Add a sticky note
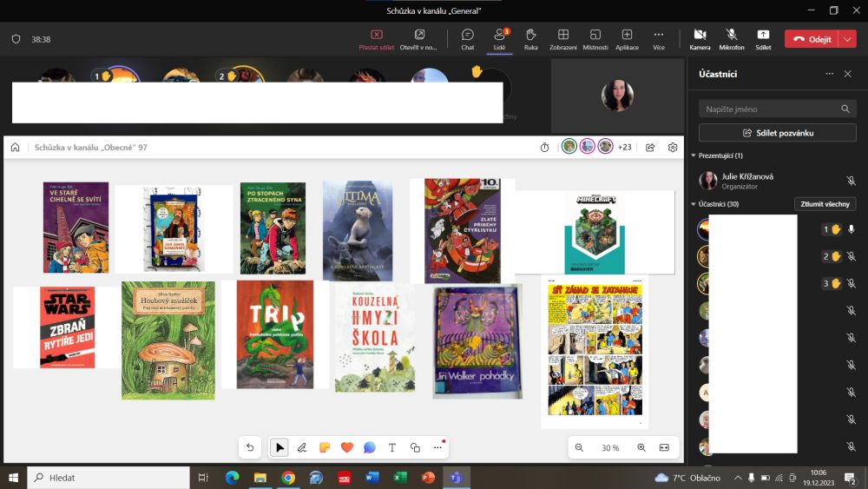This screenshot has height=489, width=868. coord(325,447)
